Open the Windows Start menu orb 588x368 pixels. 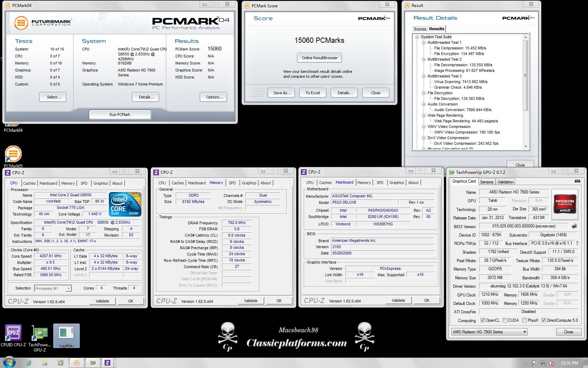(9, 363)
